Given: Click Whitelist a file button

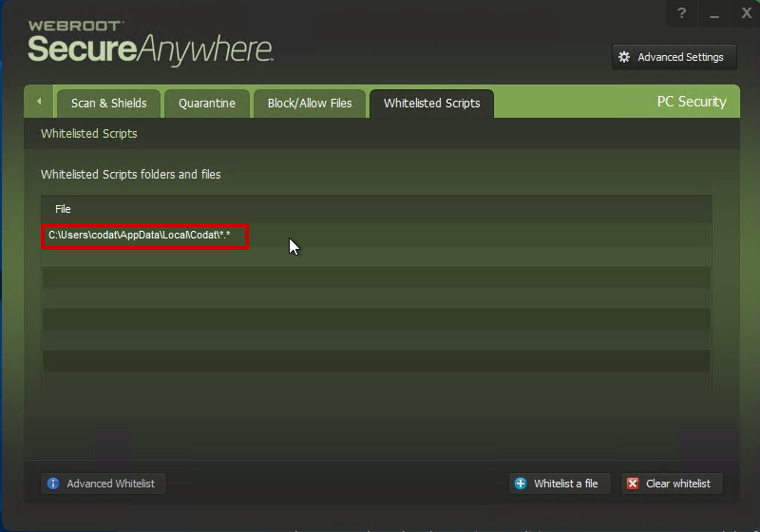Looking at the screenshot, I should point(560,484).
